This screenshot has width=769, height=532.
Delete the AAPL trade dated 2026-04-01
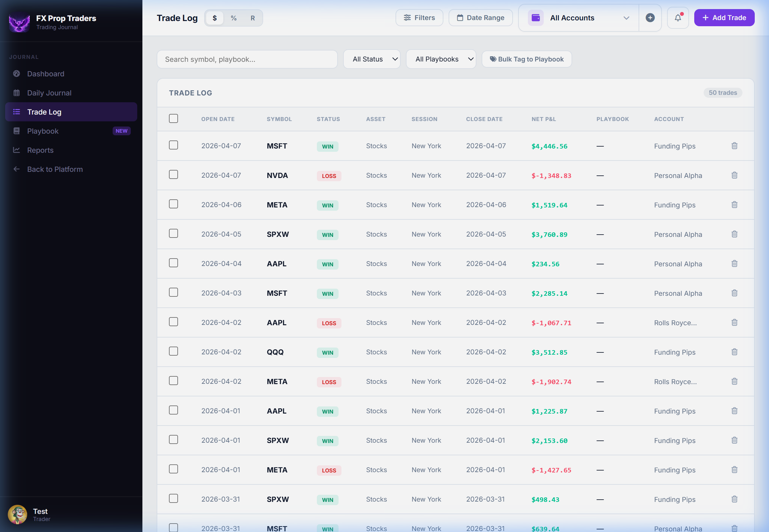tap(734, 411)
